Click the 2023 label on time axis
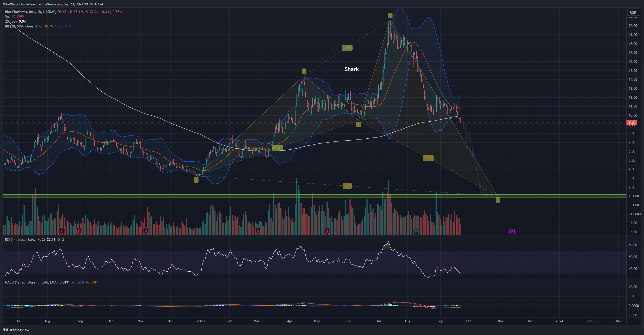Image resolution: width=644 pixels, height=335 pixels. click(x=201, y=321)
